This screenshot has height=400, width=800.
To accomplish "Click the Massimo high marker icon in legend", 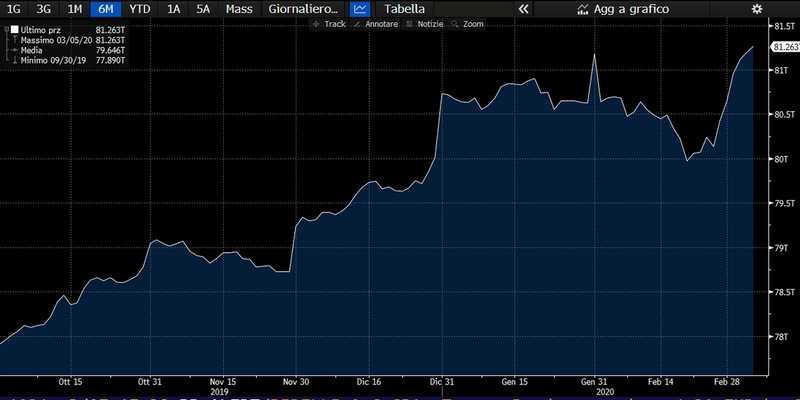I will [15, 40].
